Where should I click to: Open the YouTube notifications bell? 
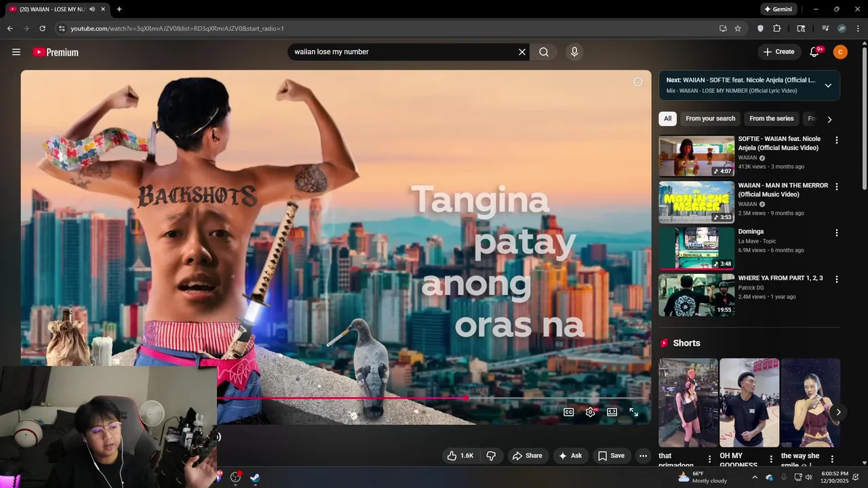pos(814,52)
